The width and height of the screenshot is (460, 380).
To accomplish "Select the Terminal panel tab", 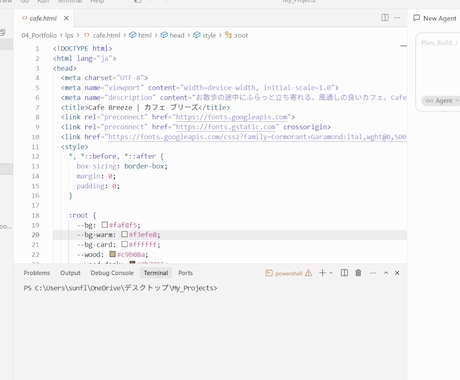I will 156,273.
